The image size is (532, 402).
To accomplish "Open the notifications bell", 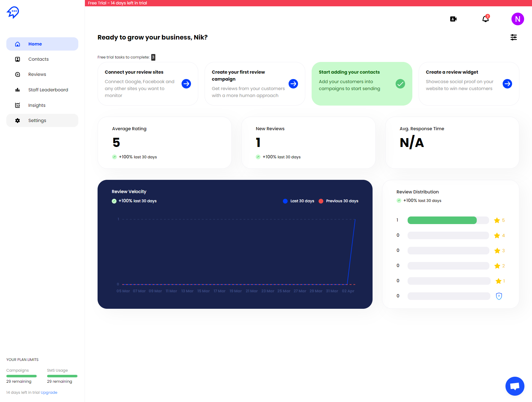I will (x=486, y=19).
